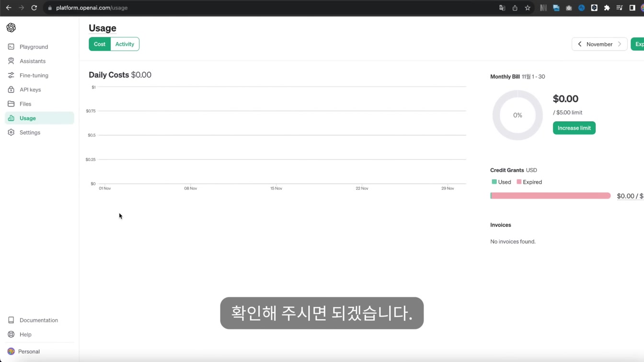The height and width of the screenshot is (362, 644).
Task: Click the Credit Grants heading
Action: 507,170
